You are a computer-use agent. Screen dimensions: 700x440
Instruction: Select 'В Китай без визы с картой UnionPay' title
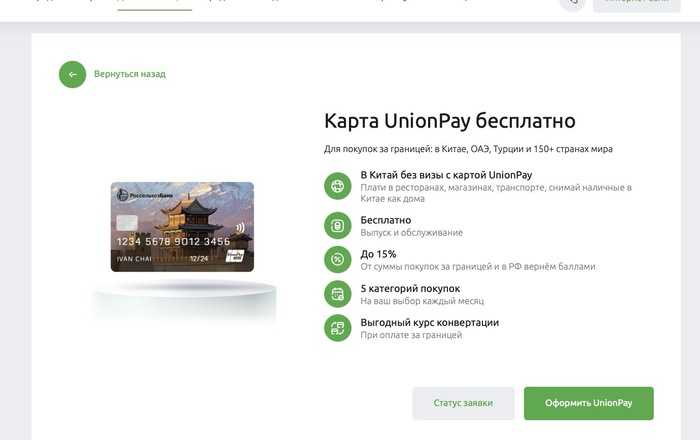(x=446, y=175)
